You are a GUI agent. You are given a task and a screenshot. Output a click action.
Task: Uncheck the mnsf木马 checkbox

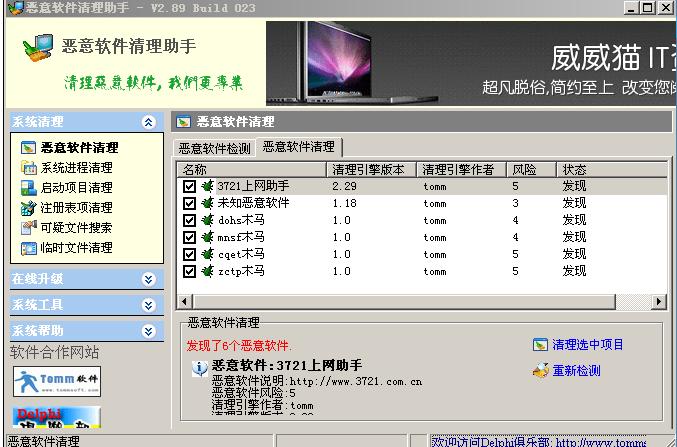point(189,237)
